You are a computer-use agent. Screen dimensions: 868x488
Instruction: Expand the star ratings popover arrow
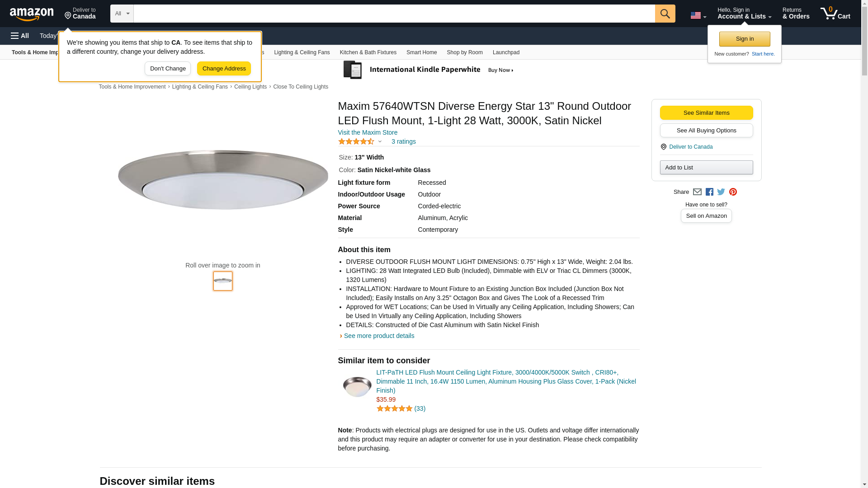pyautogui.click(x=380, y=142)
